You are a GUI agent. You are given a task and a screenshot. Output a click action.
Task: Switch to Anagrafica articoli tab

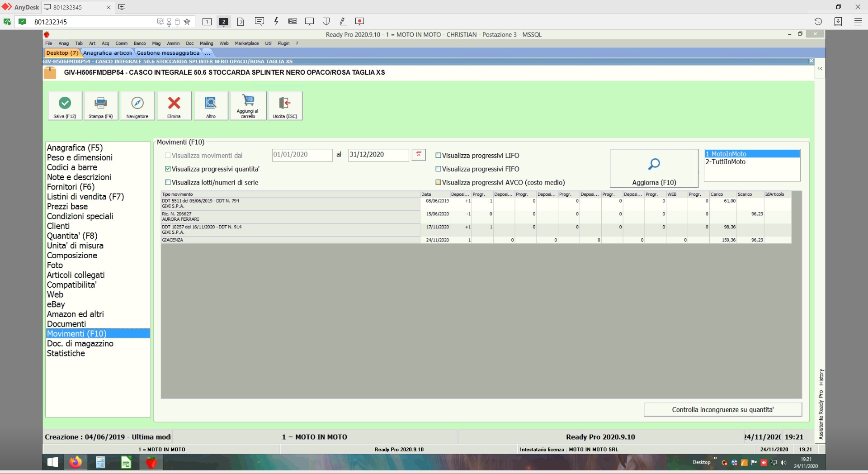click(x=108, y=53)
